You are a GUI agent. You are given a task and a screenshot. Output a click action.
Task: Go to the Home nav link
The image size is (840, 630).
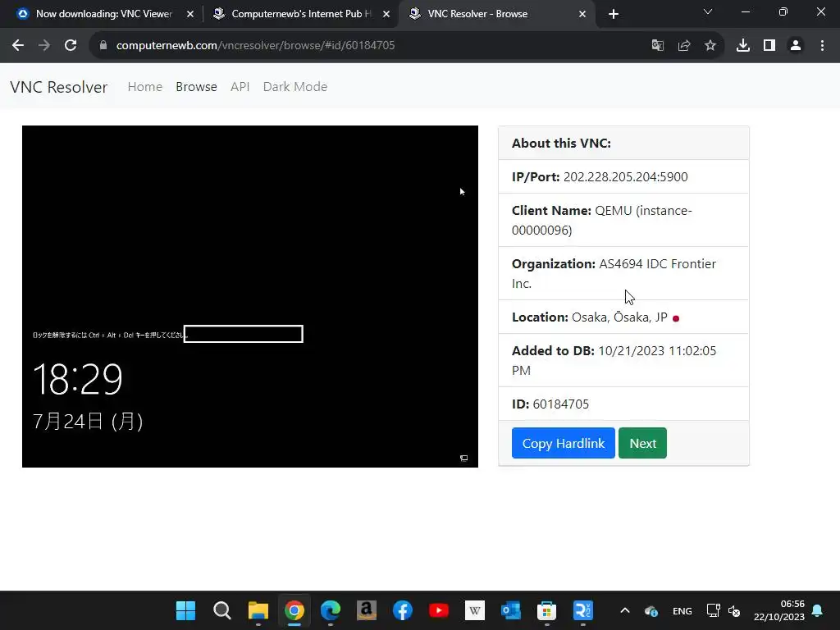[144, 87]
